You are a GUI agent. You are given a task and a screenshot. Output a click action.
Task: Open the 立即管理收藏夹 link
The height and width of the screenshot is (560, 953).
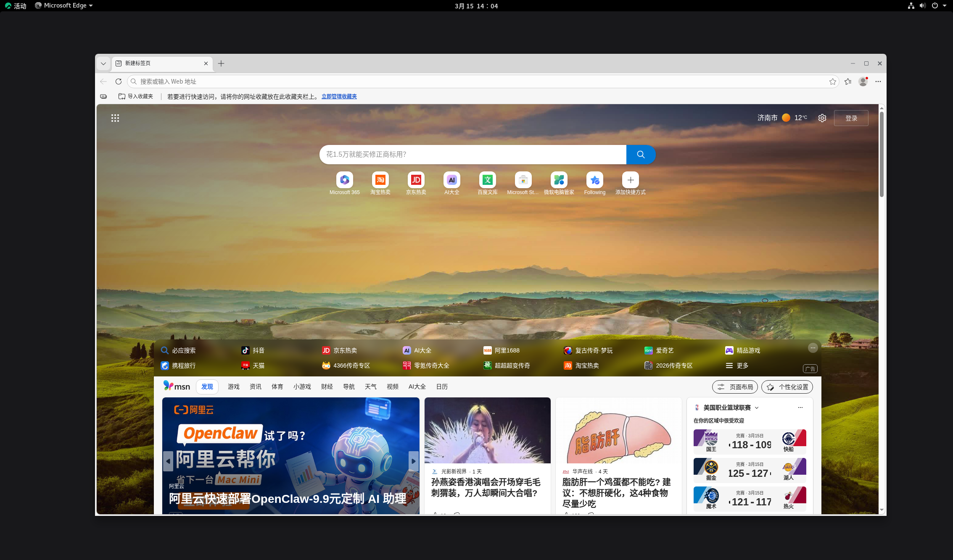[x=339, y=96]
